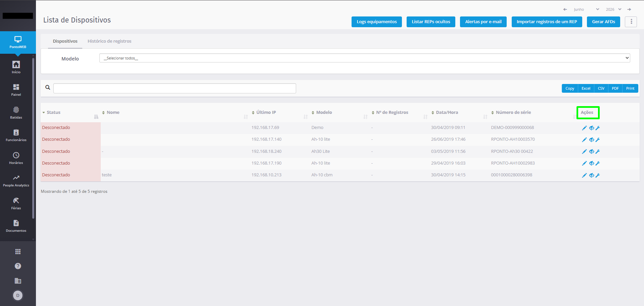Go to next month with right arrow

click(x=629, y=9)
